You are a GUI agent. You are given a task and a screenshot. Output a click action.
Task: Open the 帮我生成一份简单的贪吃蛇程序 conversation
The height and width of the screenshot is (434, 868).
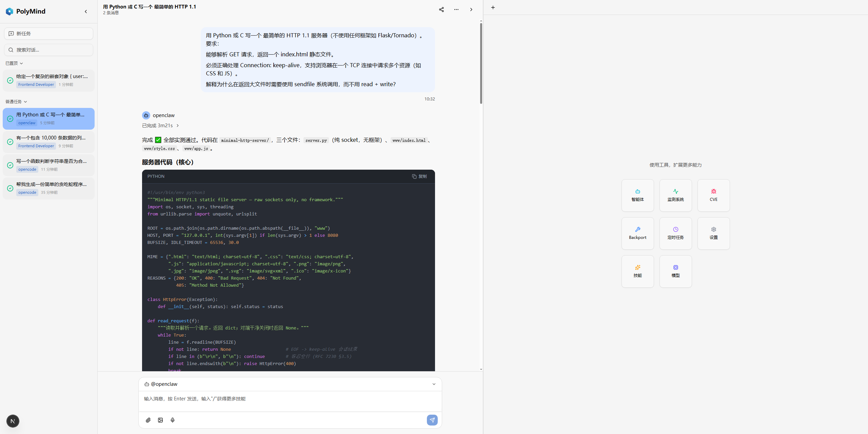tap(48, 188)
